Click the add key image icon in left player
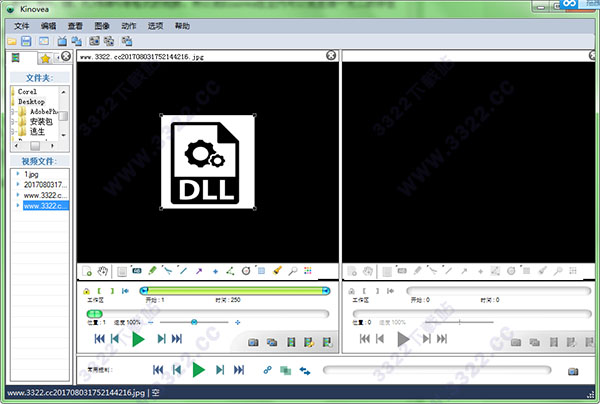 pyautogui.click(x=87, y=271)
